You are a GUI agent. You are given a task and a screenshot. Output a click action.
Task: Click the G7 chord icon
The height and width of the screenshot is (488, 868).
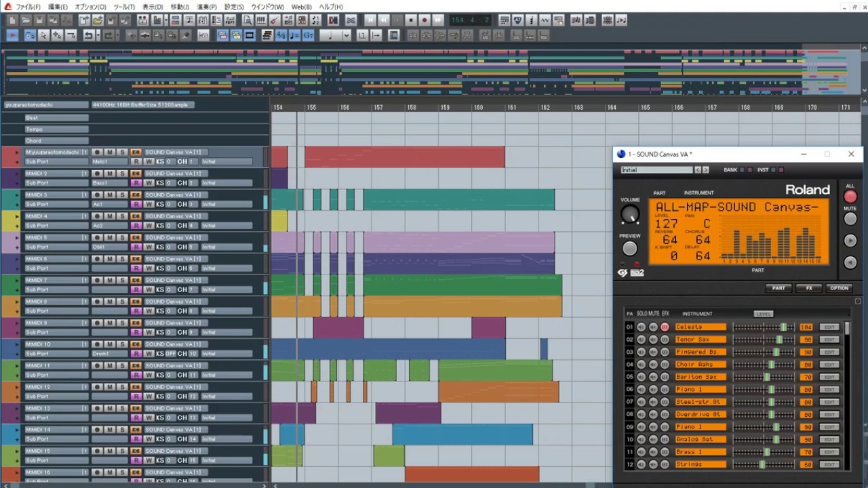point(308,35)
